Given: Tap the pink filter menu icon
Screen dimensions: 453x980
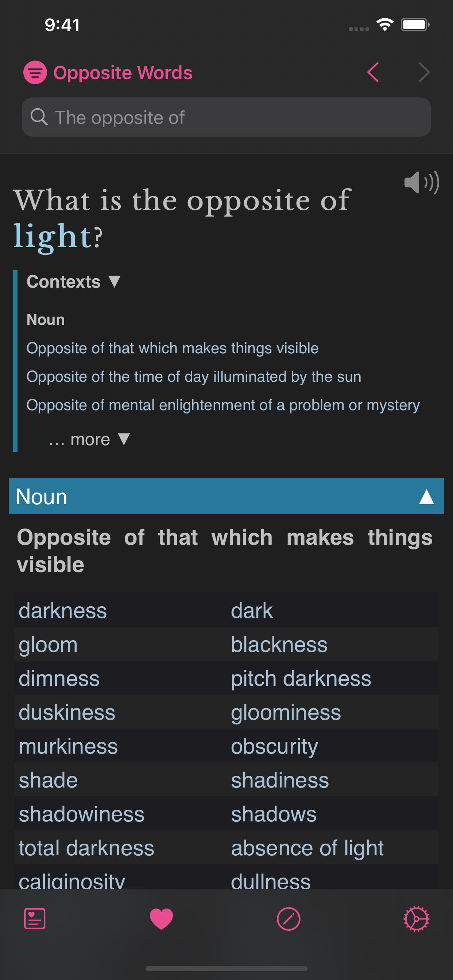Looking at the screenshot, I should tap(35, 72).
